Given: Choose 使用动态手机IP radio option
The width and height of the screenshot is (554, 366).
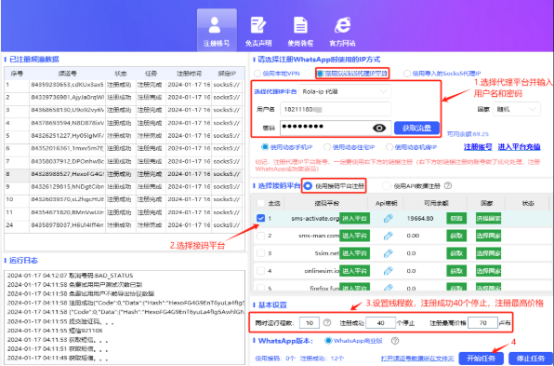Looking at the screenshot, I should (x=265, y=147).
